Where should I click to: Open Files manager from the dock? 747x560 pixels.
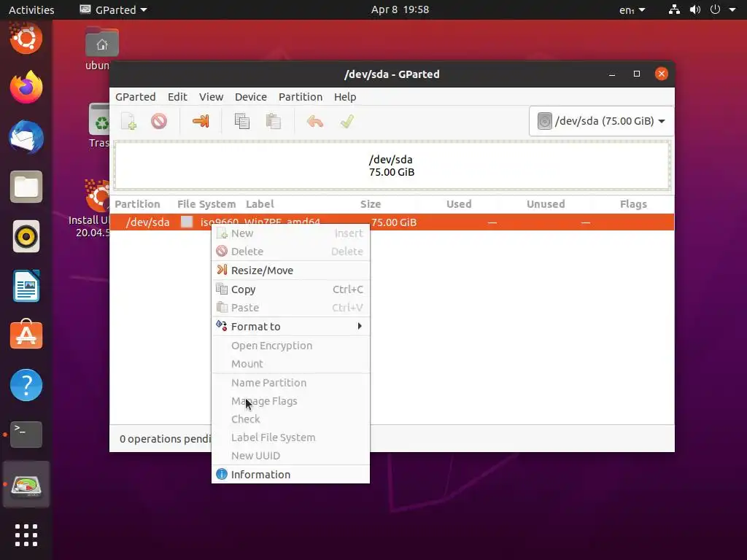click(26, 187)
